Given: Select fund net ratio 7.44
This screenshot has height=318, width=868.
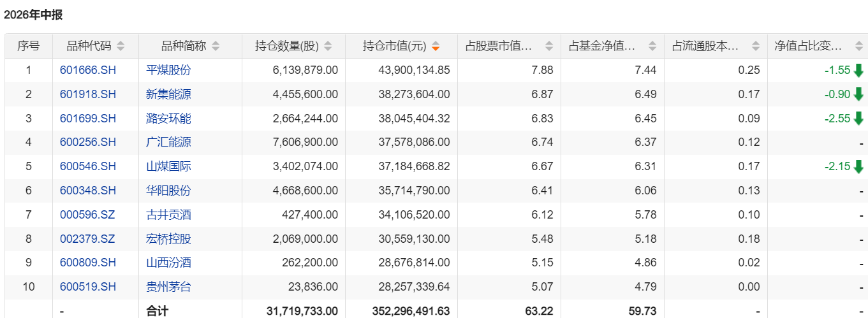Looking at the screenshot, I should coord(646,70).
